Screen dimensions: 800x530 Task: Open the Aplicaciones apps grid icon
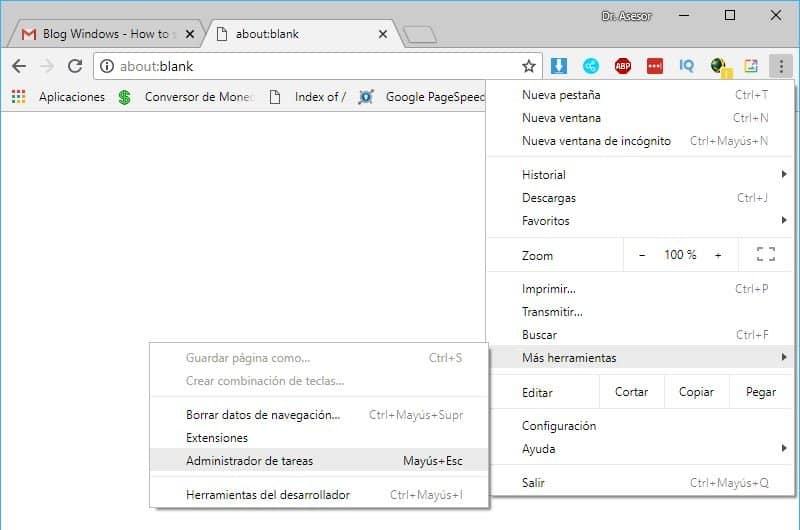click(x=18, y=96)
